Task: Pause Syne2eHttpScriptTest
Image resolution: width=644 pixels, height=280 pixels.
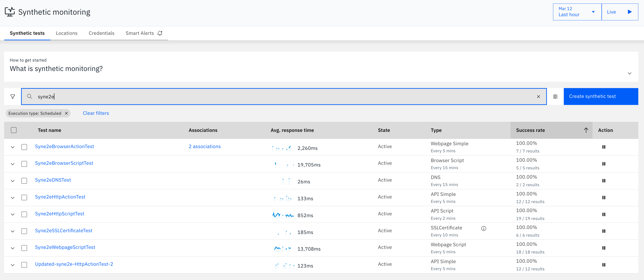Action: coord(604,214)
